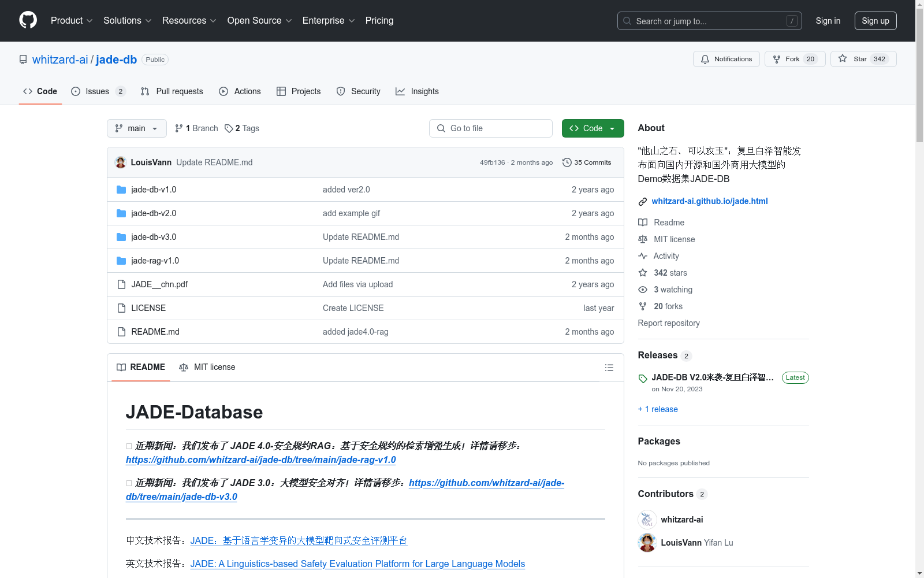Switch to the Pull requests tab
The width and height of the screenshot is (924, 578).
pos(172,91)
